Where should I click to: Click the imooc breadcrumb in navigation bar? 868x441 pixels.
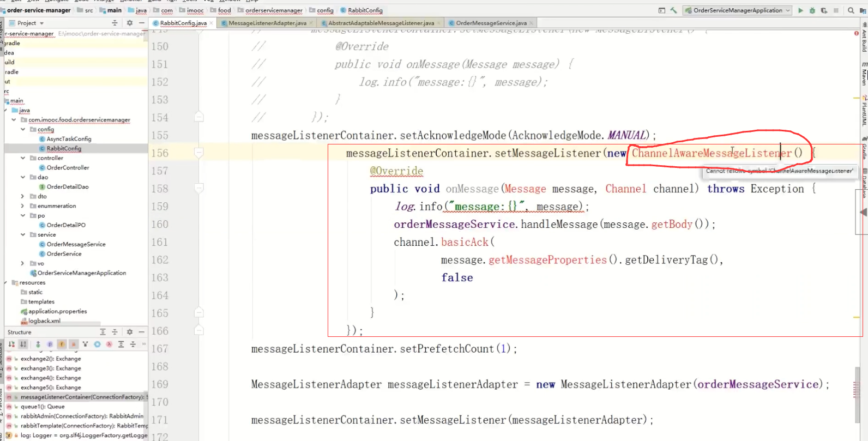pyautogui.click(x=195, y=10)
